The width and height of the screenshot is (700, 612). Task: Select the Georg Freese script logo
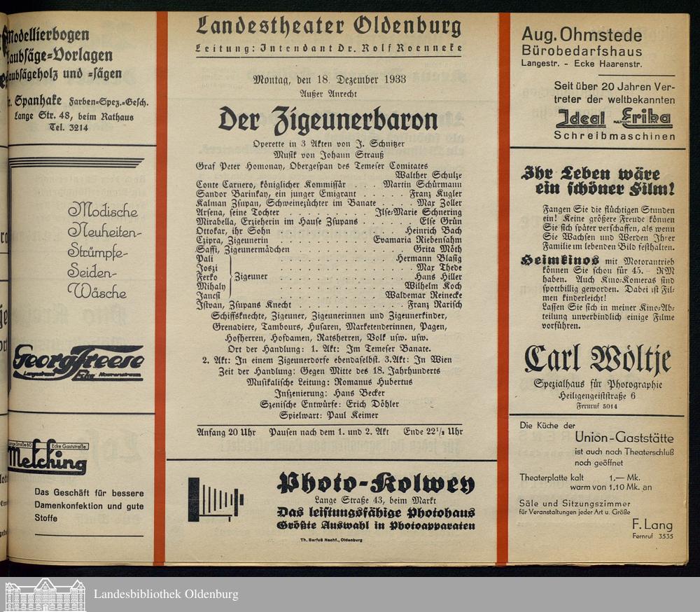78,363
